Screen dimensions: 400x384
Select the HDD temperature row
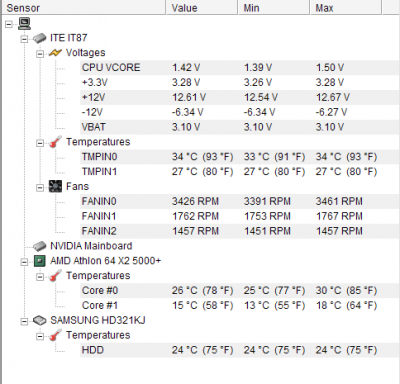[x=240, y=350]
